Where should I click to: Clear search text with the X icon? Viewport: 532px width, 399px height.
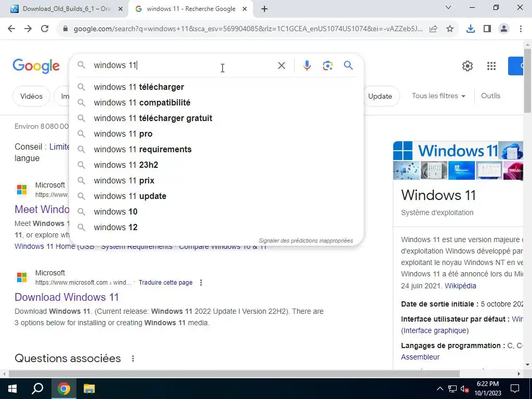(282, 65)
